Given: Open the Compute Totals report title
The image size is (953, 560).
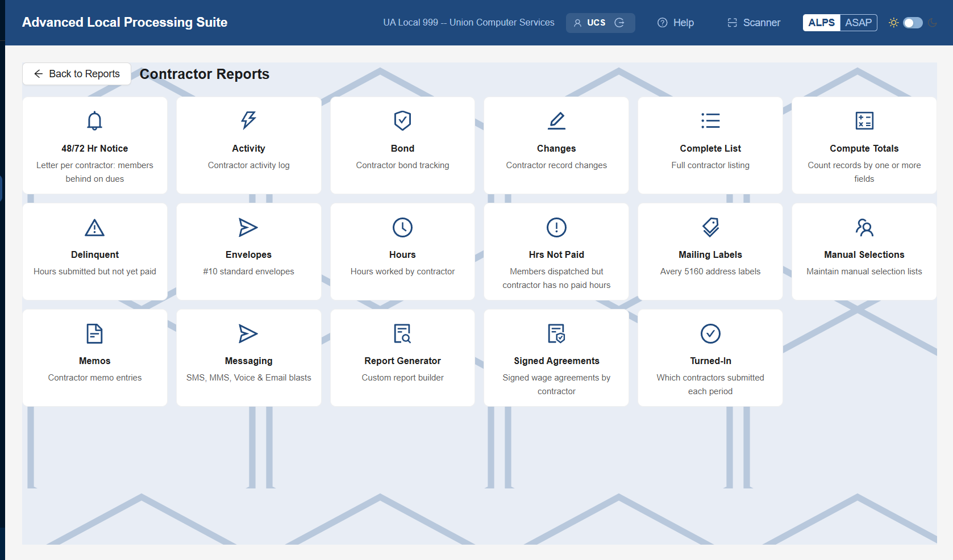Looking at the screenshot, I should point(864,148).
